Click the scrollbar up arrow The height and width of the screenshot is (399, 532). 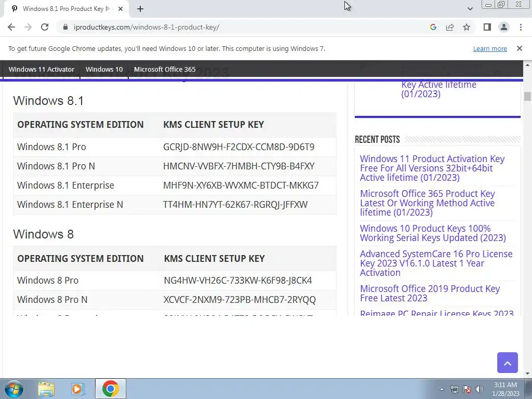(527, 64)
